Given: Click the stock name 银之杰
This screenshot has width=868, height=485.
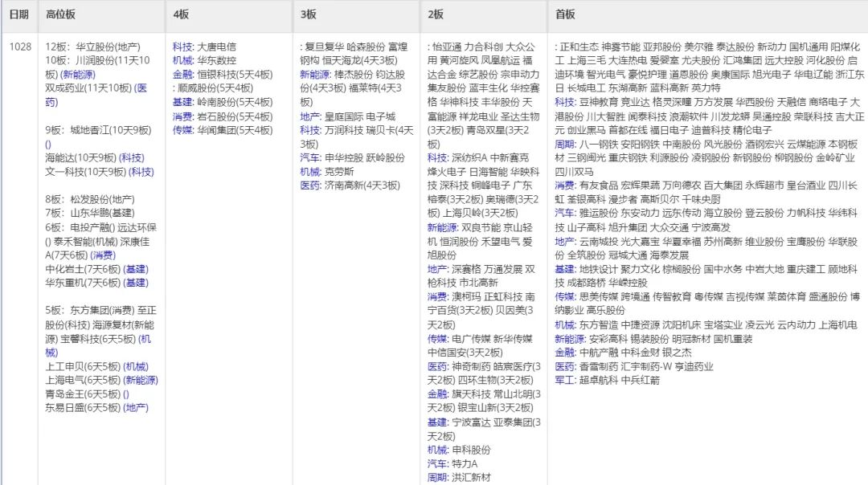Looking at the screenshot, I should coord(677,353).
